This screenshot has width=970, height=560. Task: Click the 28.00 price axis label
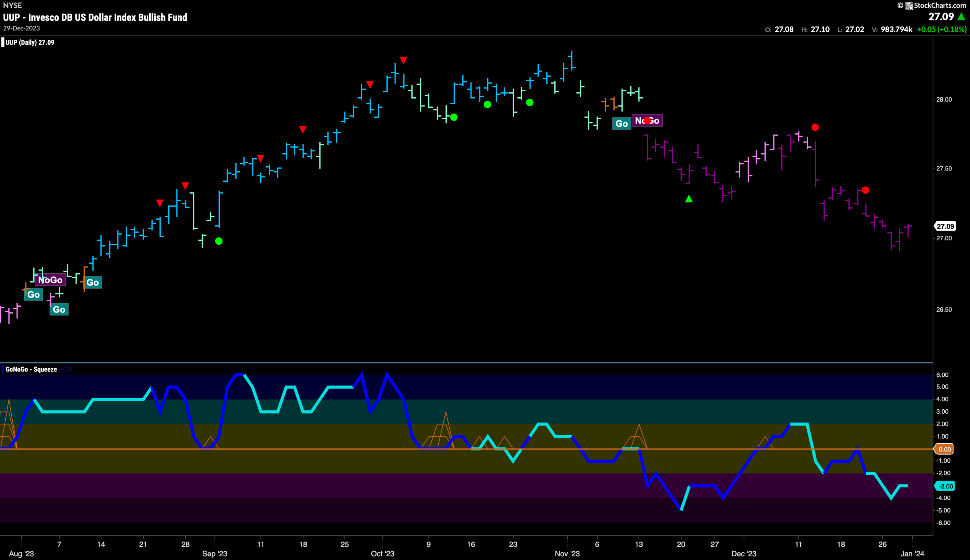point(944,100)
